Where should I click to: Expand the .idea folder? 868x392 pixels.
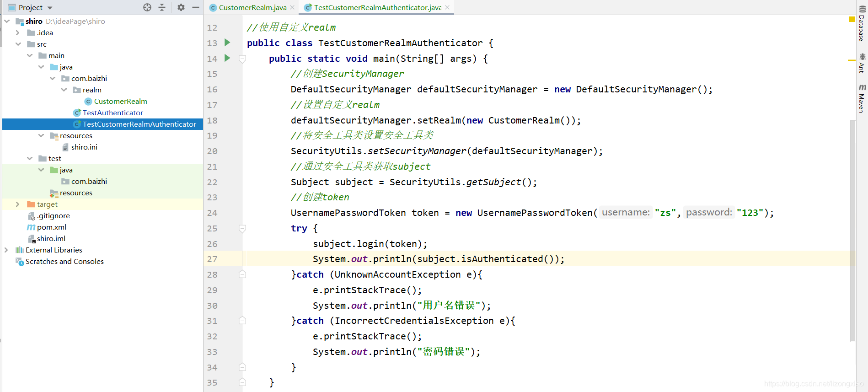tap(18, 32)
